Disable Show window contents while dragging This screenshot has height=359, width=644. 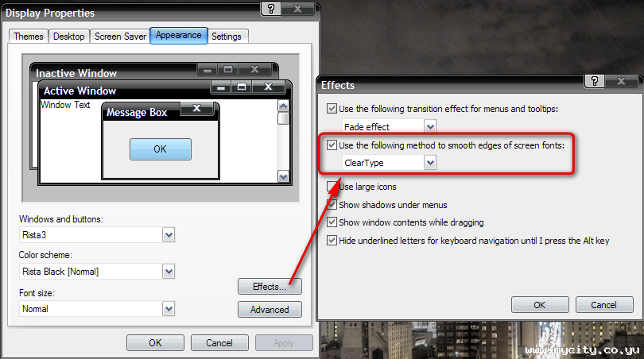332,222
